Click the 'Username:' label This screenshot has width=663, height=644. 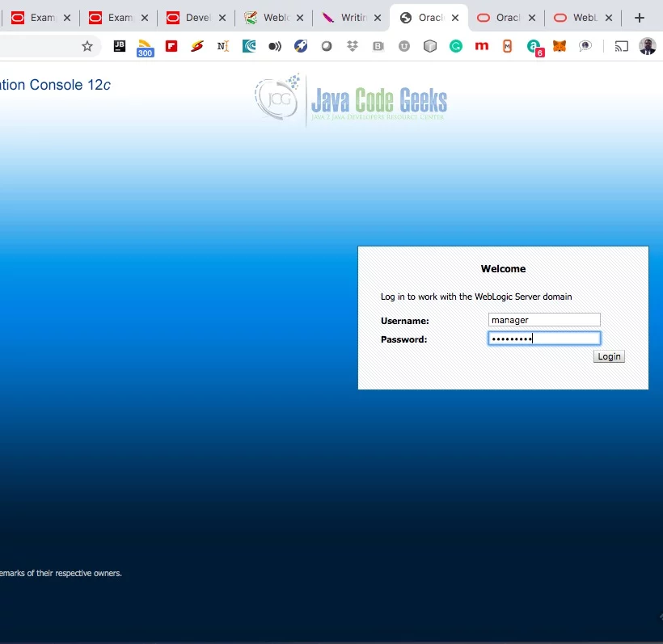(x=404, y=321)
